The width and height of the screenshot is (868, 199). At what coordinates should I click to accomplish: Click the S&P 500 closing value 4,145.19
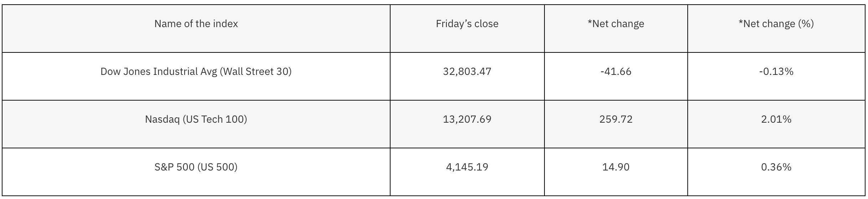[467, 167]
